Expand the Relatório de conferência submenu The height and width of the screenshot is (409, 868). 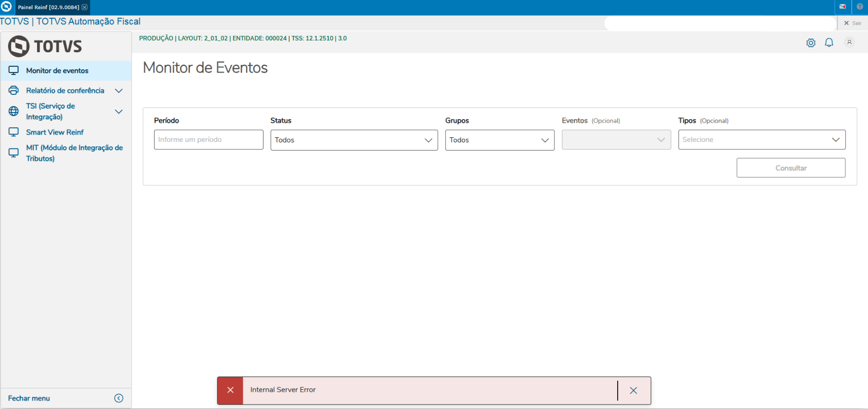119,91
